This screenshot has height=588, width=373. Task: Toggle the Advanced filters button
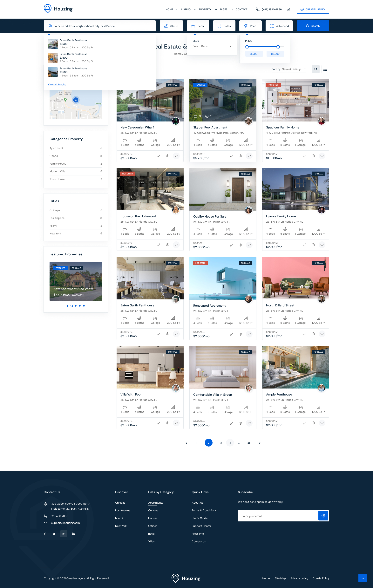click(x=279, y=26)
